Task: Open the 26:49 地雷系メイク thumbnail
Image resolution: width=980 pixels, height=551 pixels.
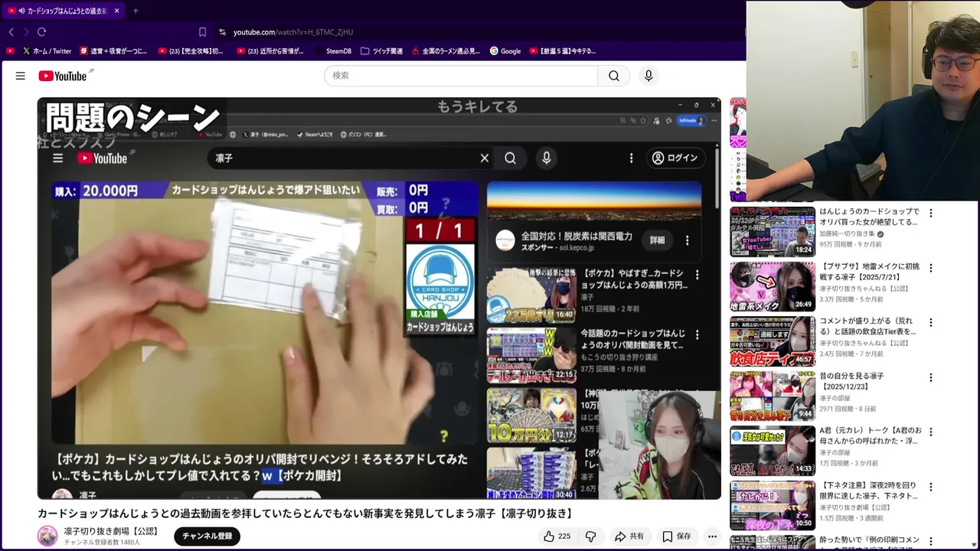Action: pyautogui.click(x=773, y=286)
